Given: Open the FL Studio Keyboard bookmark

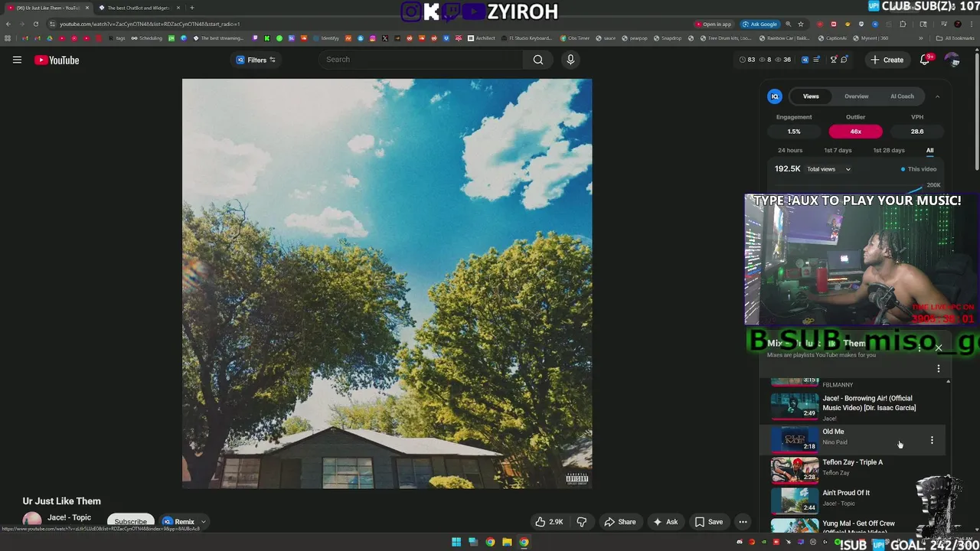Looking at the screenshot, I should click(526, 38).
